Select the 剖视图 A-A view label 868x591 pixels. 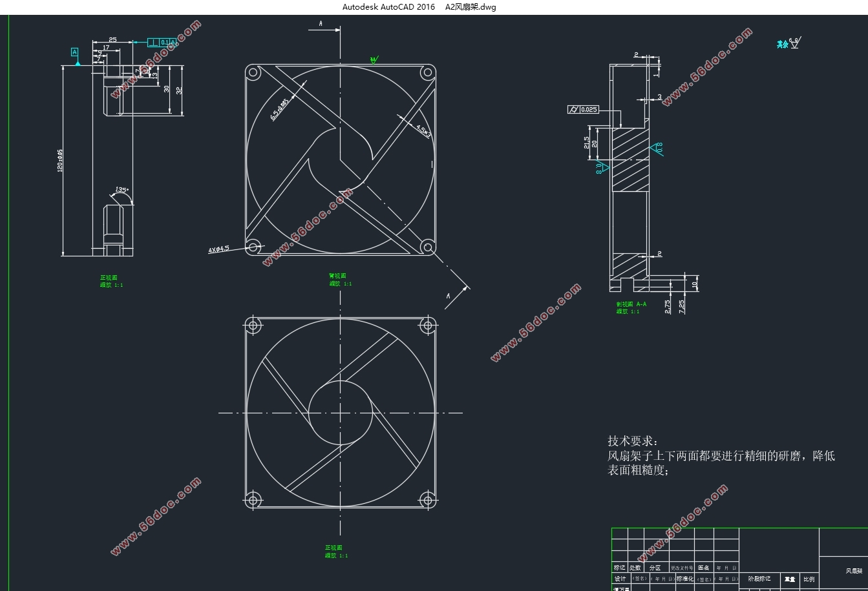631,303
